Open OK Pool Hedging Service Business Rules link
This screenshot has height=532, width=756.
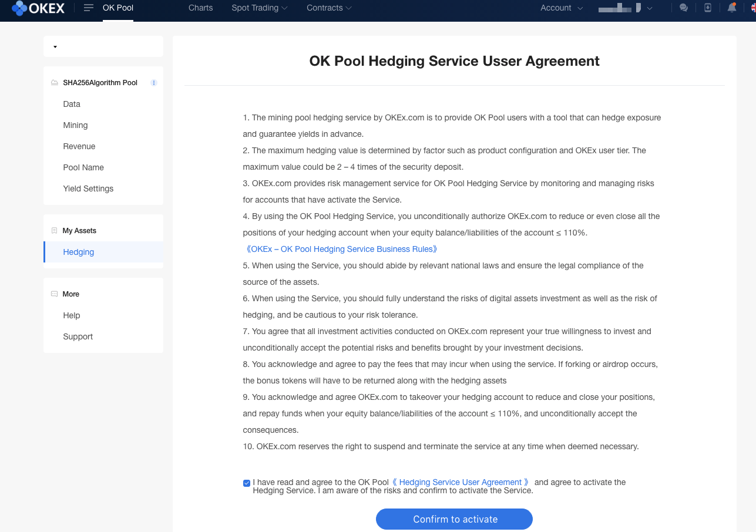(x=341, y=249)
